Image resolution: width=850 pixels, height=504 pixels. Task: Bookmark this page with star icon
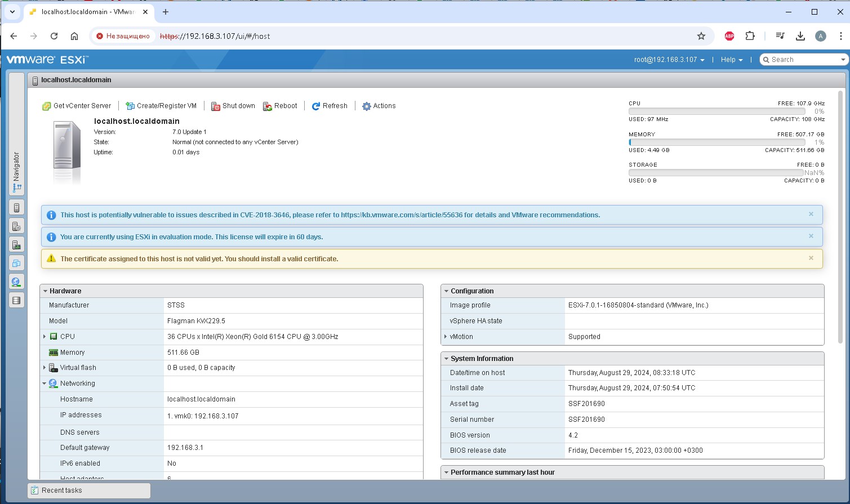[x=701, y=36]
